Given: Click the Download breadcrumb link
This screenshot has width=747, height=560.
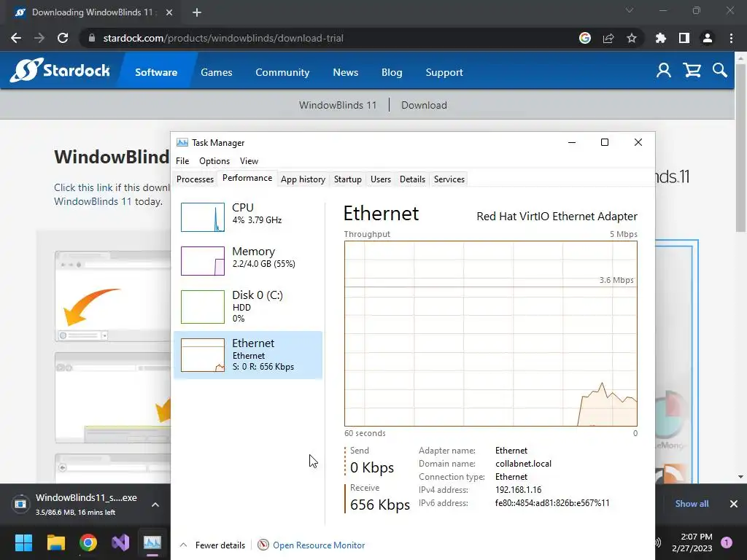Looking at the screenshot, I should (424, 105).
